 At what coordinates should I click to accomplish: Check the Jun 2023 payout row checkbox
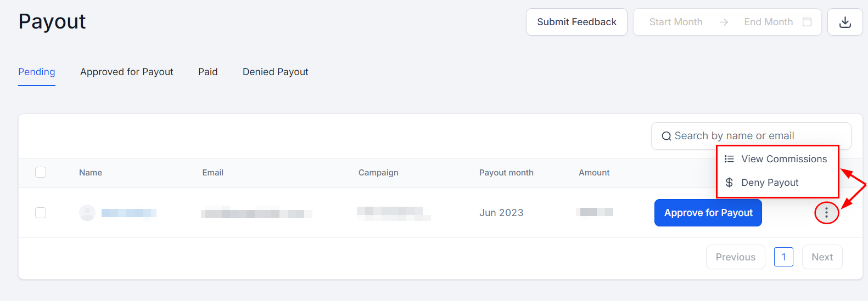(41, 213)
